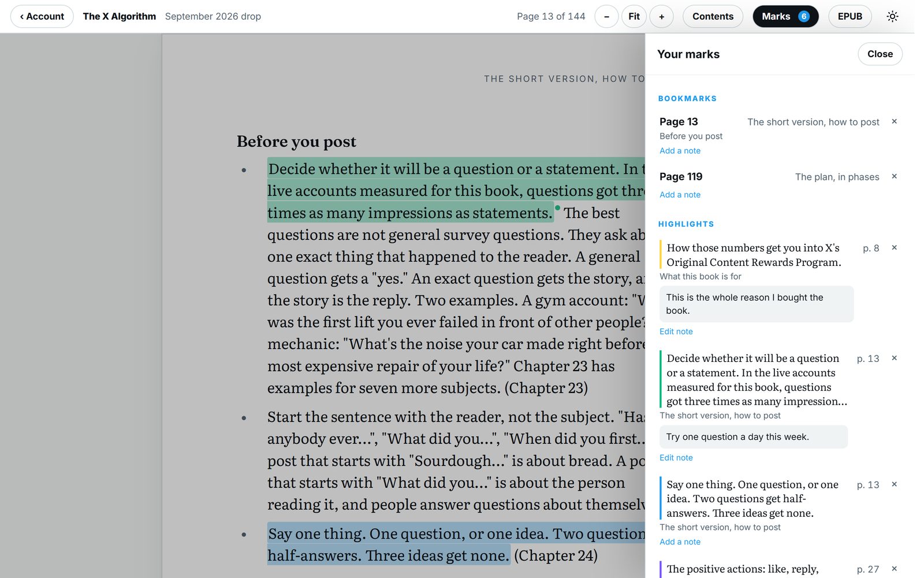Image resolution: width=924 pixels, height=578 pixels.
Task: Delete the 'Decide whether' highlight
Action: click(x=894, y=358)
